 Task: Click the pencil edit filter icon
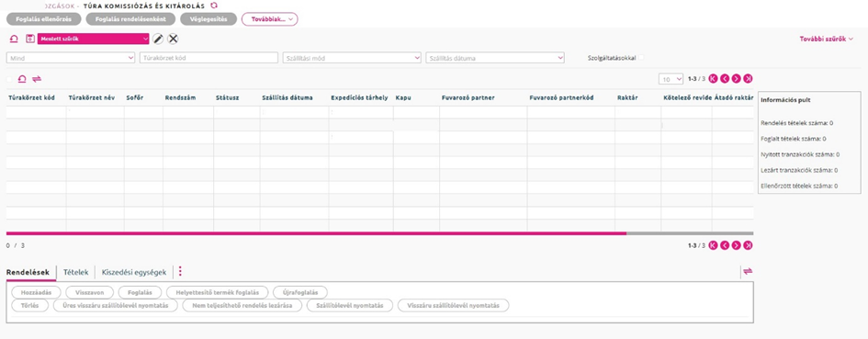click(x=158, y=39)
